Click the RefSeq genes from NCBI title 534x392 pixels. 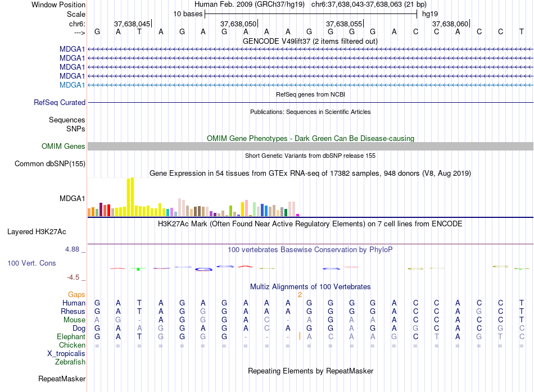point(311,94)
